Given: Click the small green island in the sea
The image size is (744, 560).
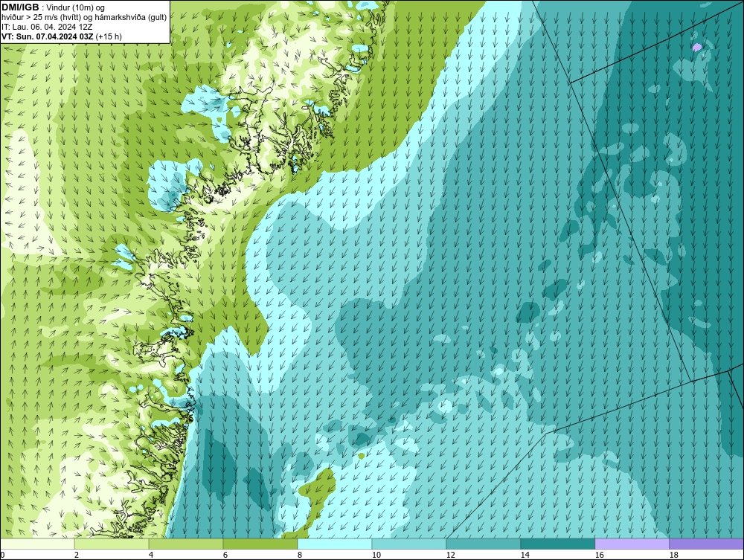Looking at the screenshot, I should pos(362,456).
